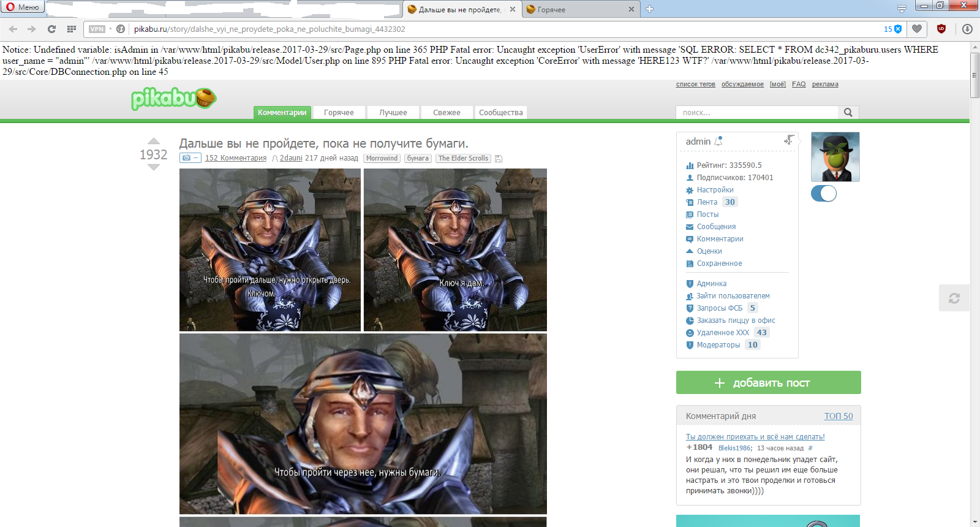Click the 'Morrowind' tag
The width and height of the screenshot is (980, 527).
[x=382, y=158]
